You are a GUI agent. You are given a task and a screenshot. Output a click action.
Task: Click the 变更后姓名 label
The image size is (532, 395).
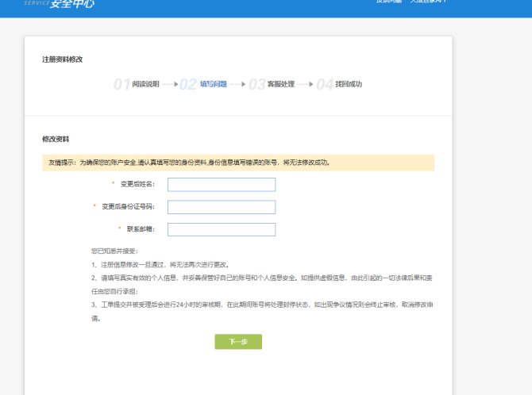[x=137, y=184]
